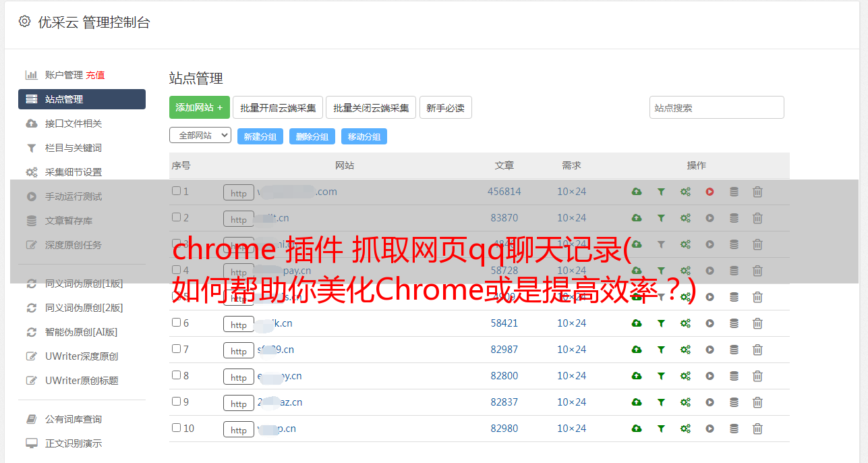Open article database icon in row 1
Screen dimensions: 868x463
tap(734, 192)
